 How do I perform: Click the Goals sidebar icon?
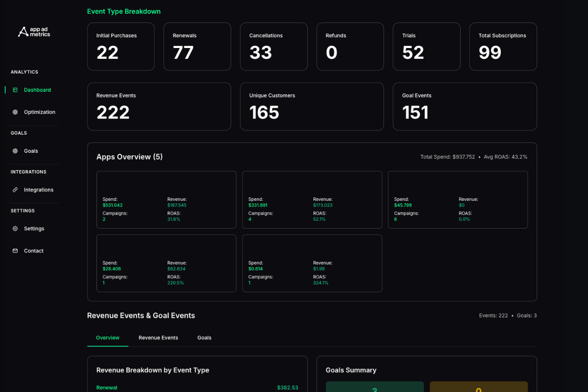(15, 151)
